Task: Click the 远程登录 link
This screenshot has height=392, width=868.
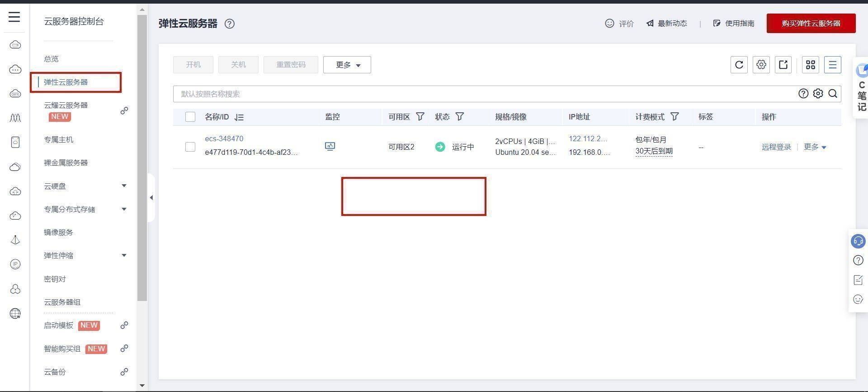Action: tap(776, 147)
